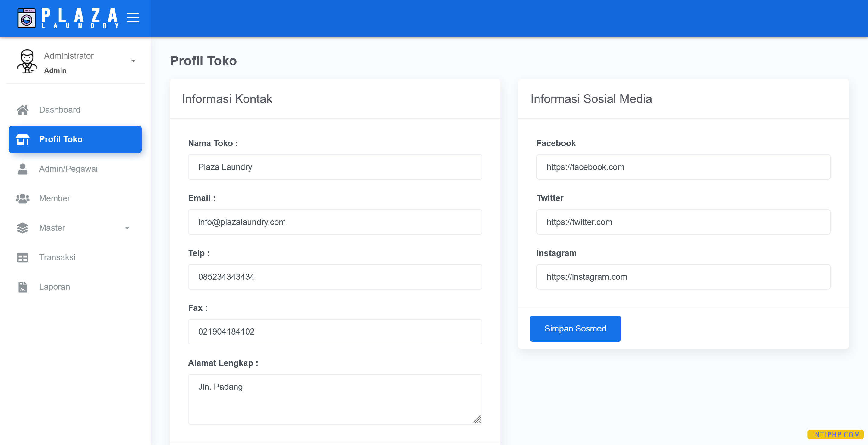Open the Transaksi menu item

57,257
